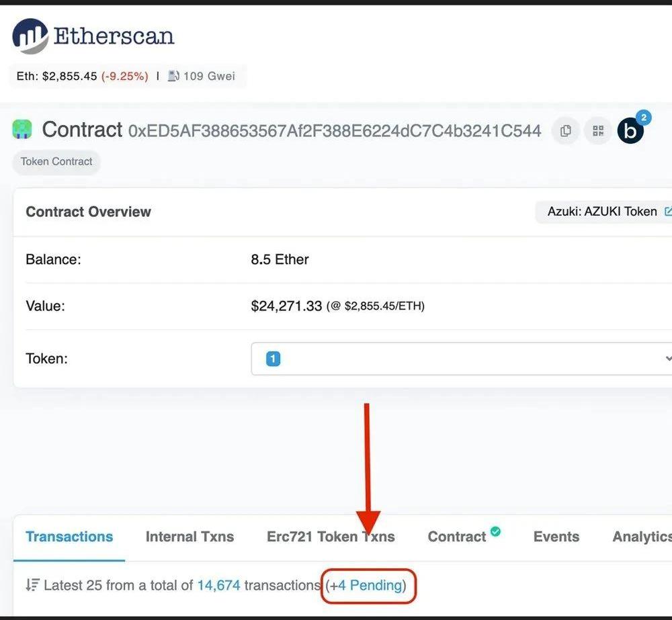Click the Azuki: AZUKI Token label
Image resolution: width=672 pixels, height=620 pixels.
601,212
